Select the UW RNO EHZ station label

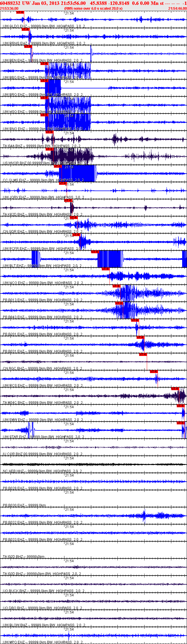43,129
